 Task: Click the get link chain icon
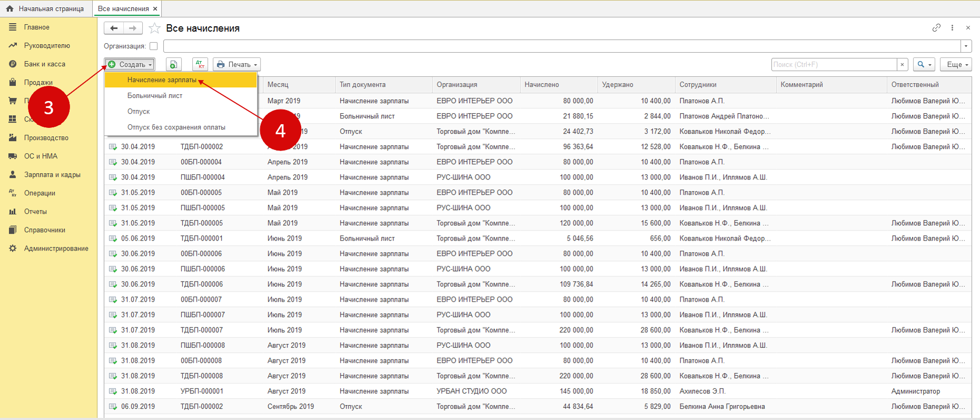[x=936, y=28]
